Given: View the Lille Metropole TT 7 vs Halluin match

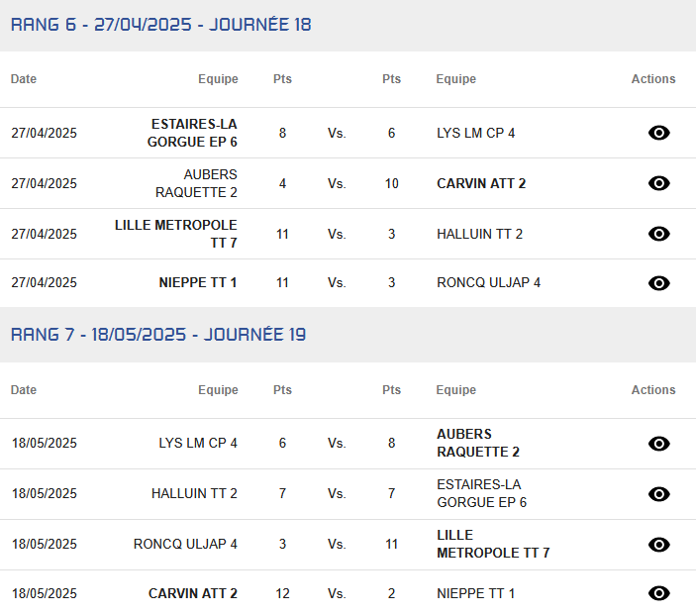Looking at the screenshot, I should point(658,234).
